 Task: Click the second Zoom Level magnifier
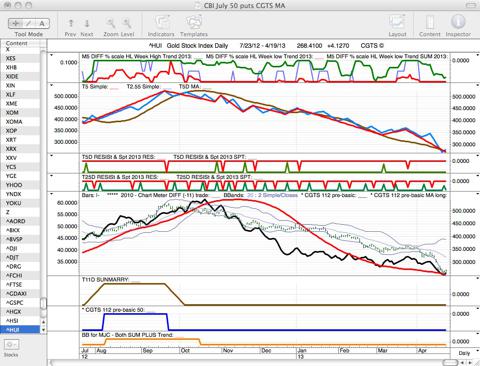(x=127, y=23)
